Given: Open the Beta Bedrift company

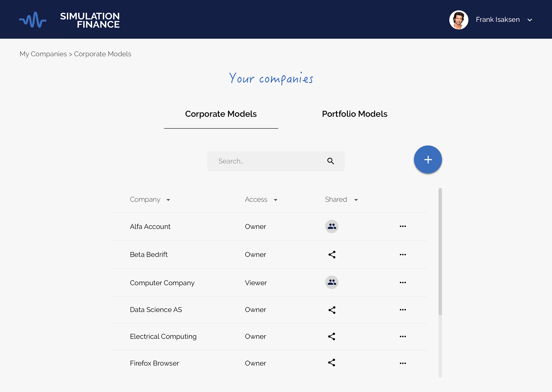Looking at the screenshot, I should pyautogui.click(x=149, y=254).
